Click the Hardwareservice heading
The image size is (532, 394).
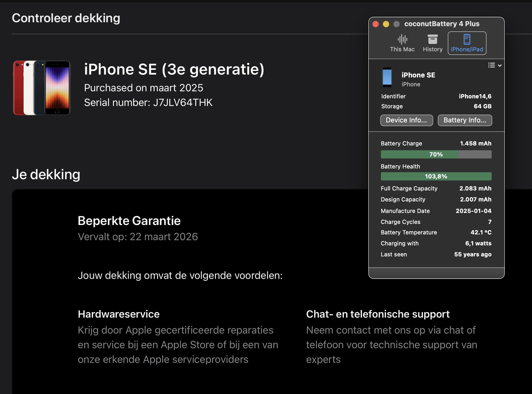119,314
